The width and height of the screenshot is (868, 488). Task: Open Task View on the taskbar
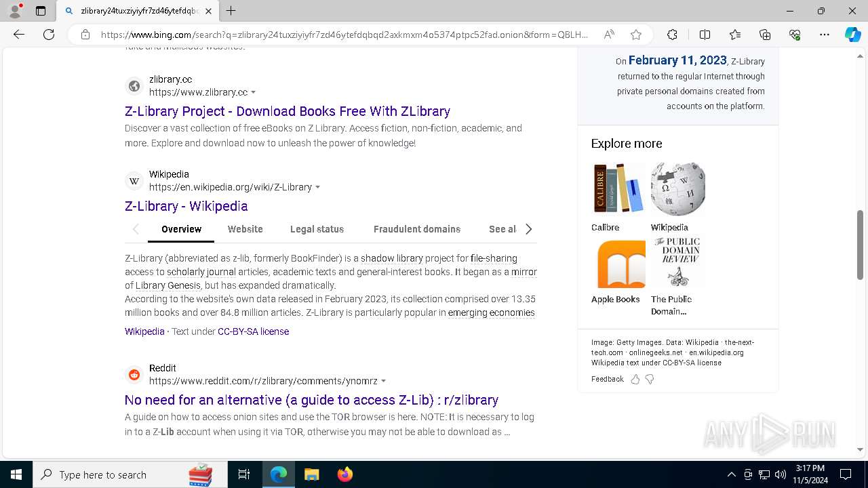tap(244, 474)
